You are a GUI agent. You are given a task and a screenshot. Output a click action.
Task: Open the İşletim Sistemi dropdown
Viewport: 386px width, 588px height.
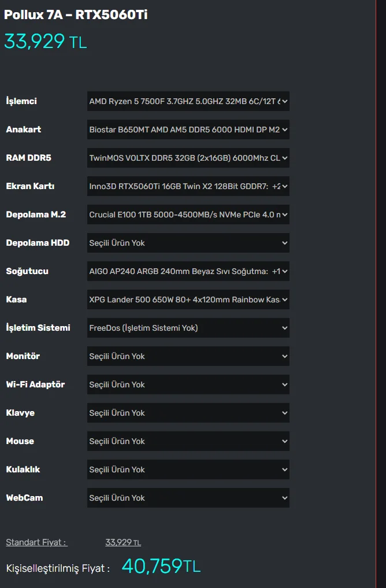[x=188, y=328]
